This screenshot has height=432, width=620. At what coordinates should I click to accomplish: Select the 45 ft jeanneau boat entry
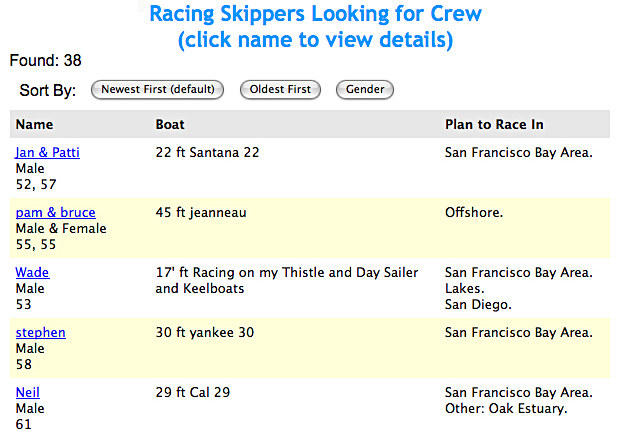click(x=201, y=213)
